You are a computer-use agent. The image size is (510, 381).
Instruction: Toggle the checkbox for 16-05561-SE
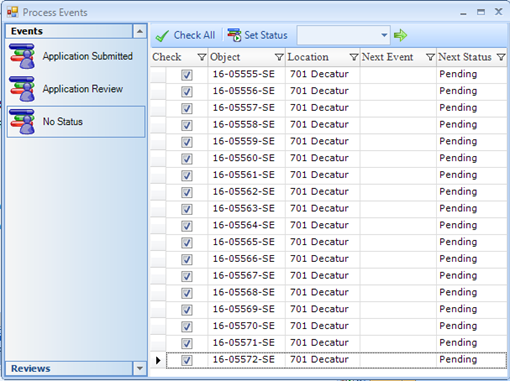point(187,175)
